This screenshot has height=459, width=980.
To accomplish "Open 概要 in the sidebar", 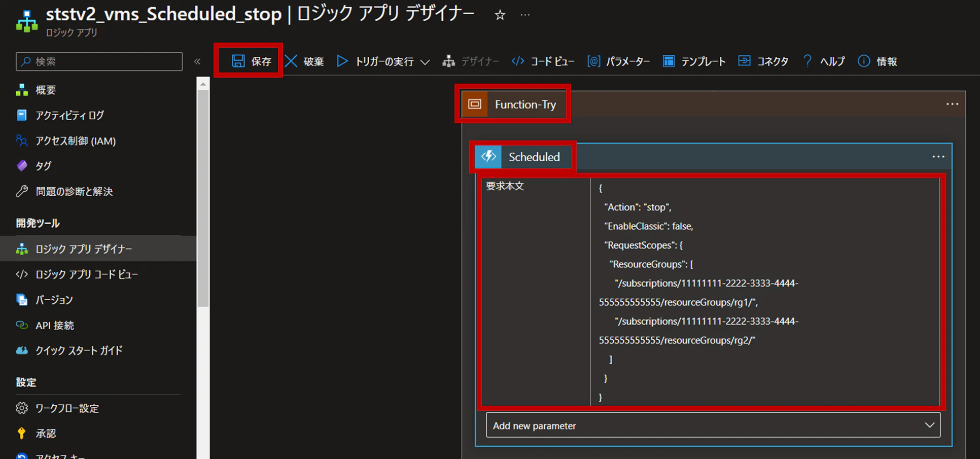I will coord(98,90).
